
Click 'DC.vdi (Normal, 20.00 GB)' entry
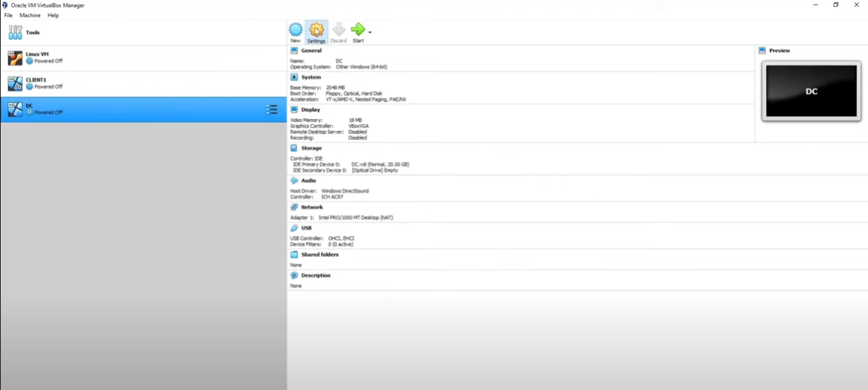point(380,164)
